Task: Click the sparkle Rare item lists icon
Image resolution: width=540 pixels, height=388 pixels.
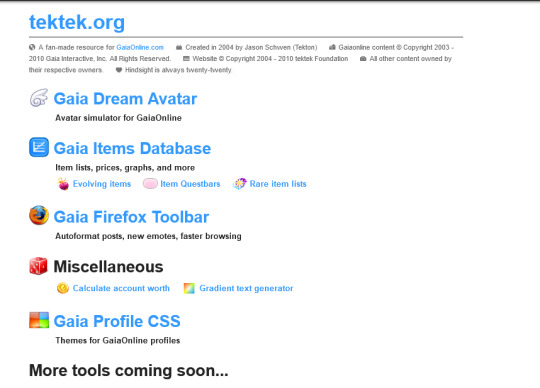Action: pyautogui.click(x=240, y=183)
